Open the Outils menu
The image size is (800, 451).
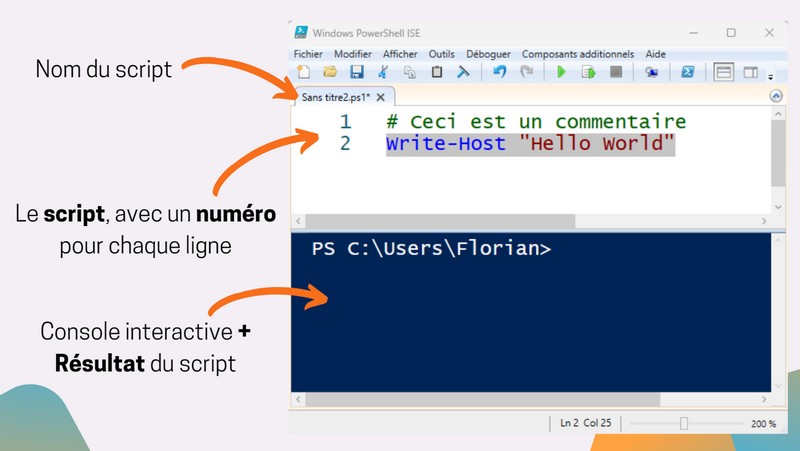click(x=441, y=54)
